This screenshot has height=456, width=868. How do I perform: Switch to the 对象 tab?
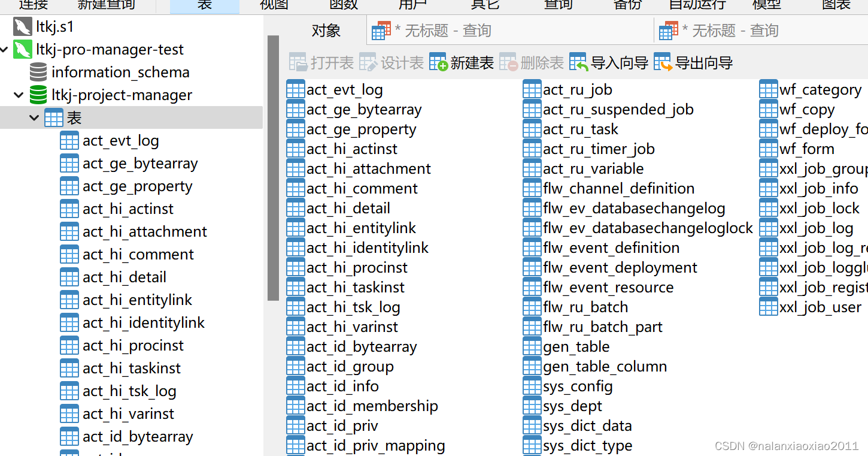tap(326, 31)
